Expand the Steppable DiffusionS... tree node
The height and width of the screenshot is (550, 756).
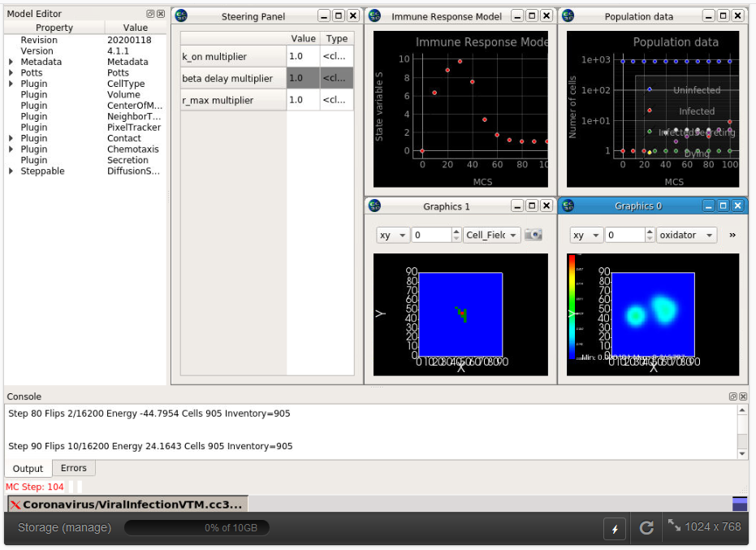point(11,171)
